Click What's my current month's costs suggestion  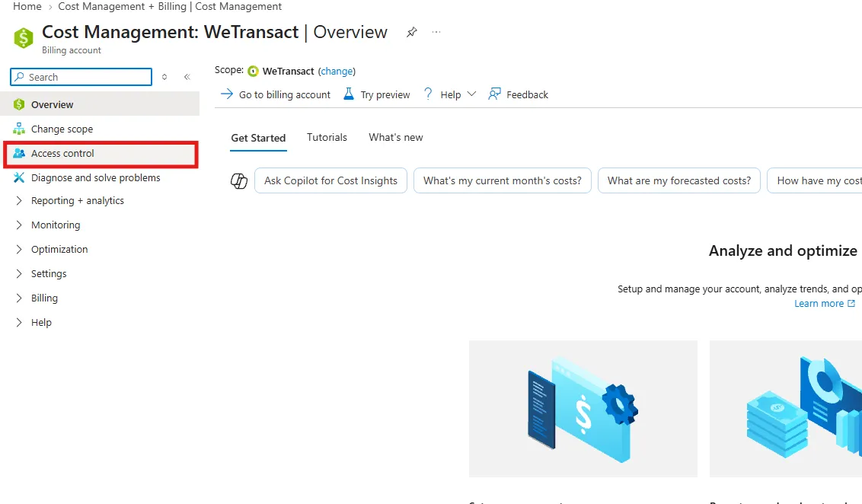point(502,181)
